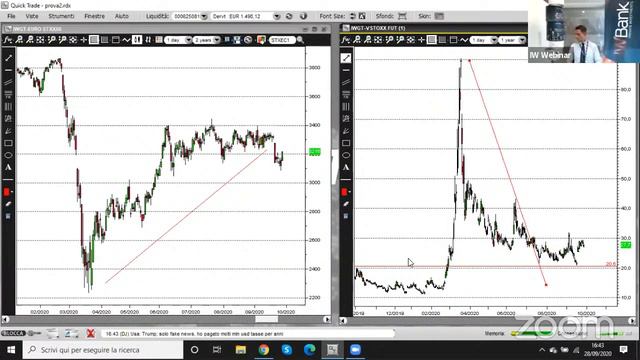The image size is (640, 360).
Task: Select rectangle tool in VSTOXX chart sidebar
Action: coord(346,143)
